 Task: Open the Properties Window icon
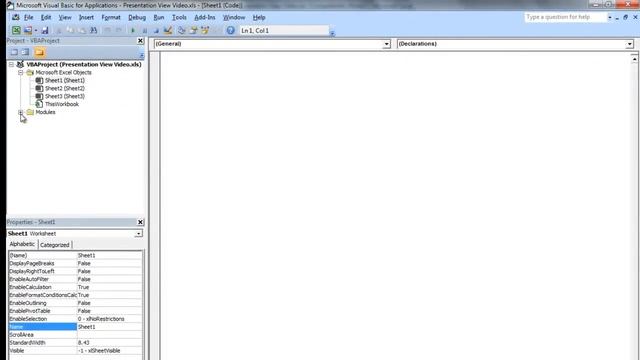coord(193,31)
